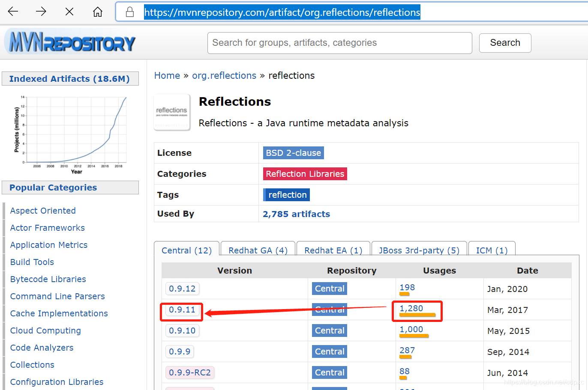The image size is (588, 390).
Task: Click the Version column header
Action: tap(234, 271)
